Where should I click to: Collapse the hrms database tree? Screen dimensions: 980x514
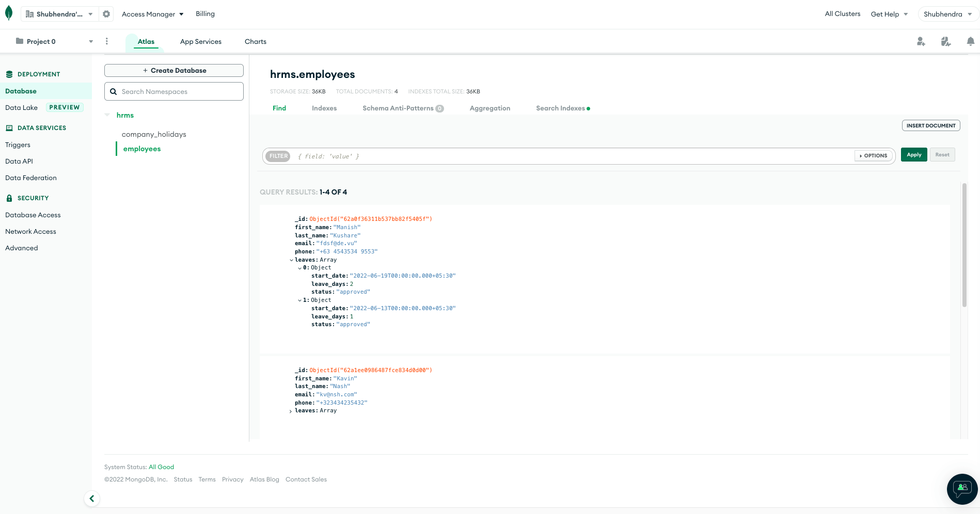coord(107,115)
